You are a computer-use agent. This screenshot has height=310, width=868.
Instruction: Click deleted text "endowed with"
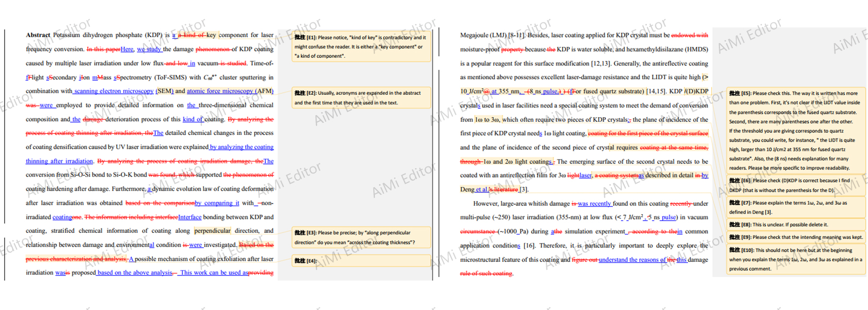(x=689, y=36)
